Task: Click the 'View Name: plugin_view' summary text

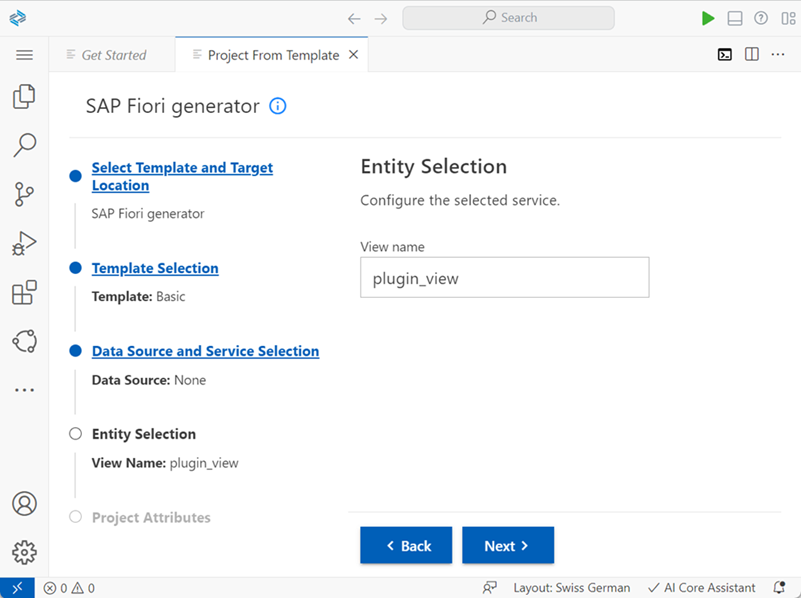Action: click(x=165, y=463)
